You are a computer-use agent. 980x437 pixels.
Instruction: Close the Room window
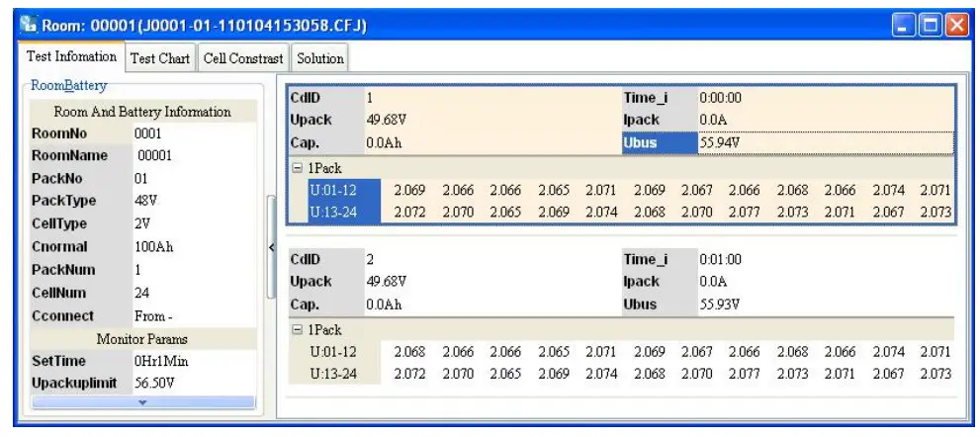point(956,26)
